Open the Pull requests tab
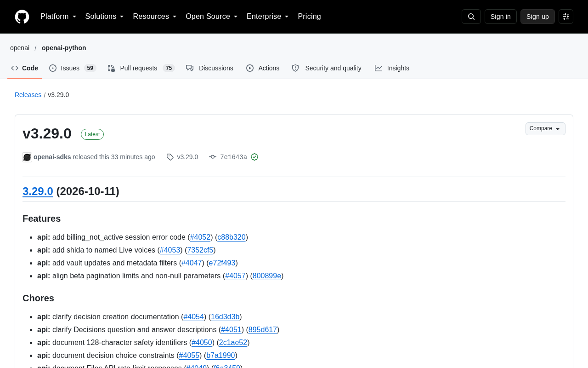 tap(141, 68)
